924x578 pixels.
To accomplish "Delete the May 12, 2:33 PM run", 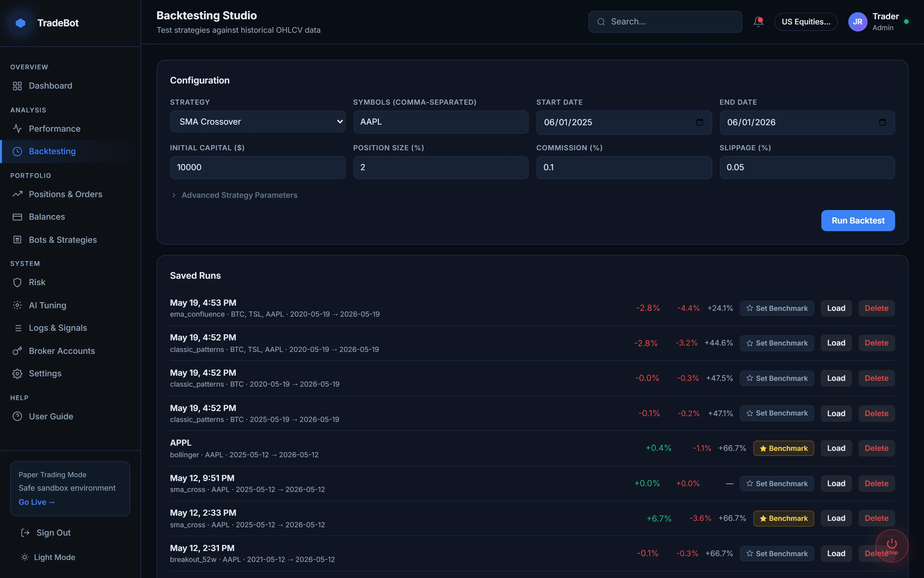I will (x=876, y=518).
